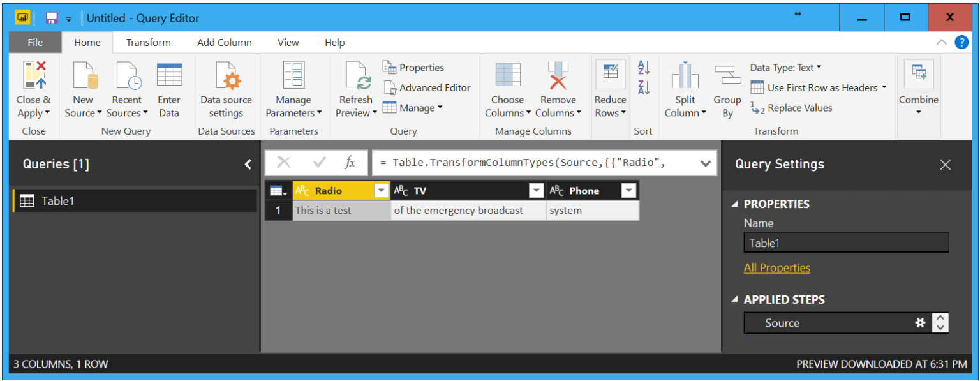Click the Table1 name input field
The height and width of the screenshot is (381, 980).
click(846, 242)
